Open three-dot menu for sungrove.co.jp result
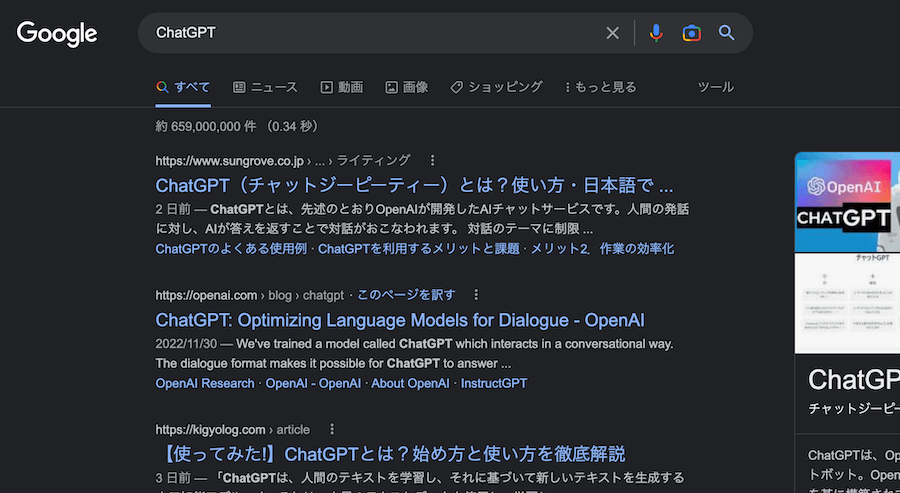 tap(432, 160)
